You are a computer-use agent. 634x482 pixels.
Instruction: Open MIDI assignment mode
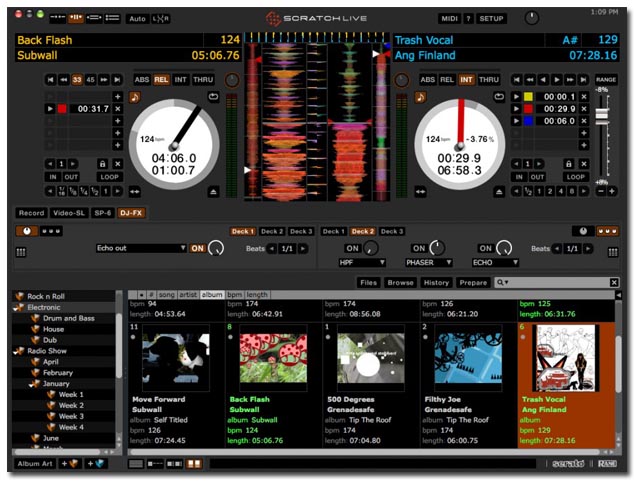coord(449,19)
